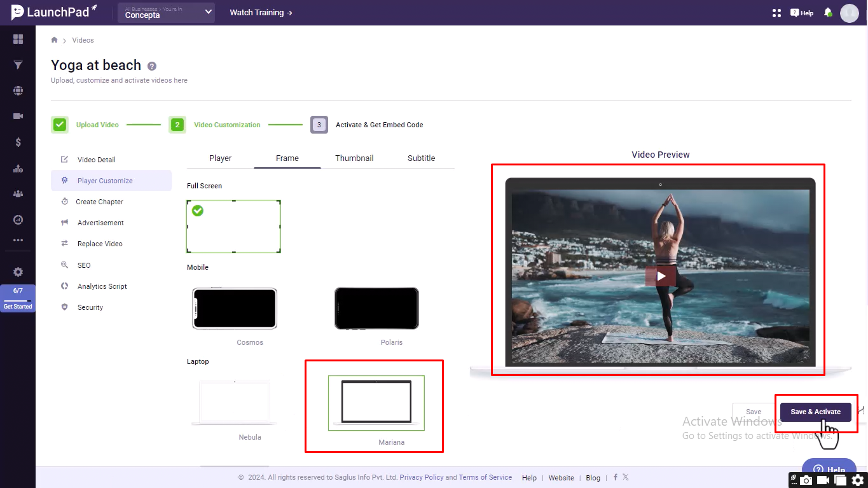The image size is (868, 488).
Task: Click the video record icon in capture toolbar
Action: coord(823,480)
